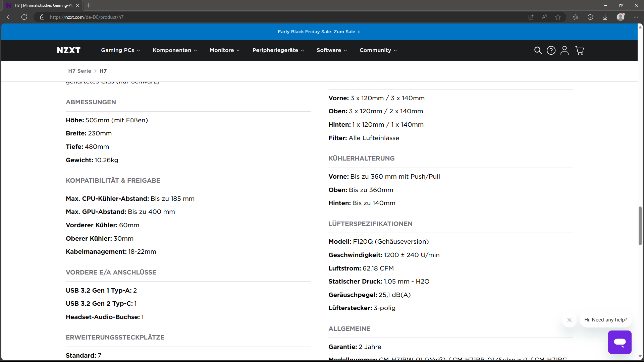Click the VORDERE E/A ANSCHLÜSSE heading
644x362 pixels.
[x=111, y=273]
